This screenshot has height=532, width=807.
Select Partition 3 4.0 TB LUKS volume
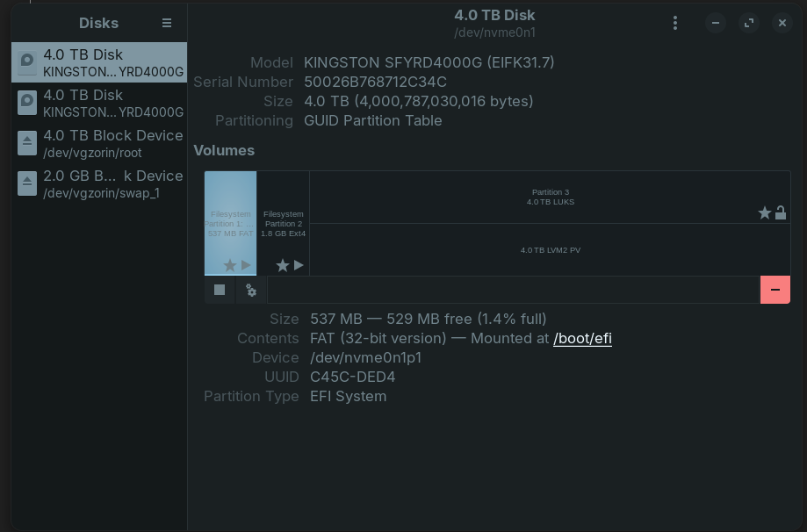click(550, 197)
